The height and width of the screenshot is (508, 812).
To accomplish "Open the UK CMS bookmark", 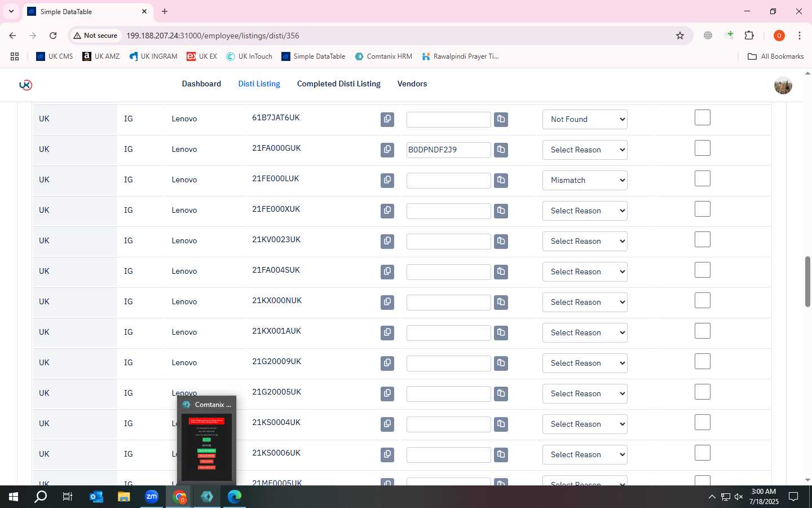I will tap(55, 56).
